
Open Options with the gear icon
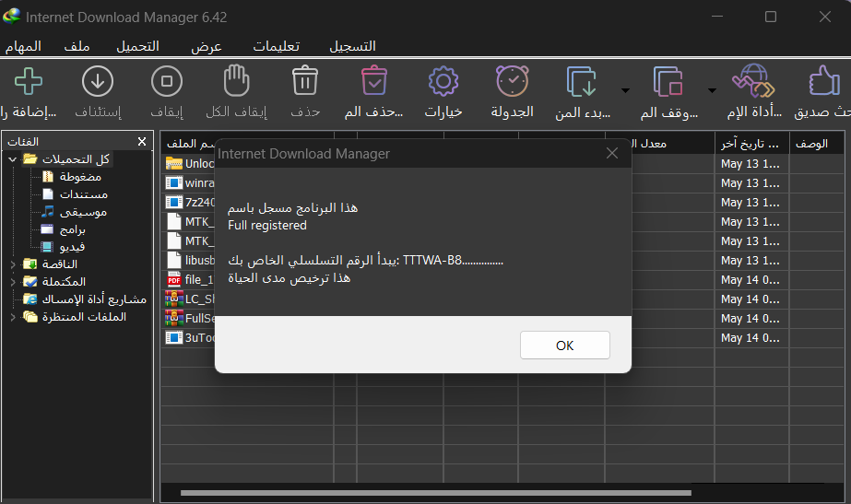pyautogui.click(x=443, y=81)
